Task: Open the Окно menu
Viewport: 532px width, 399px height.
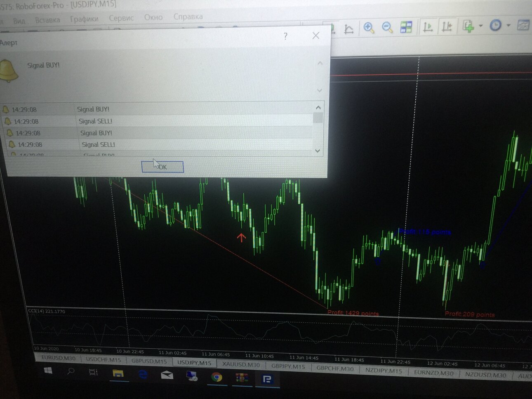Action: tap(153, 17)
